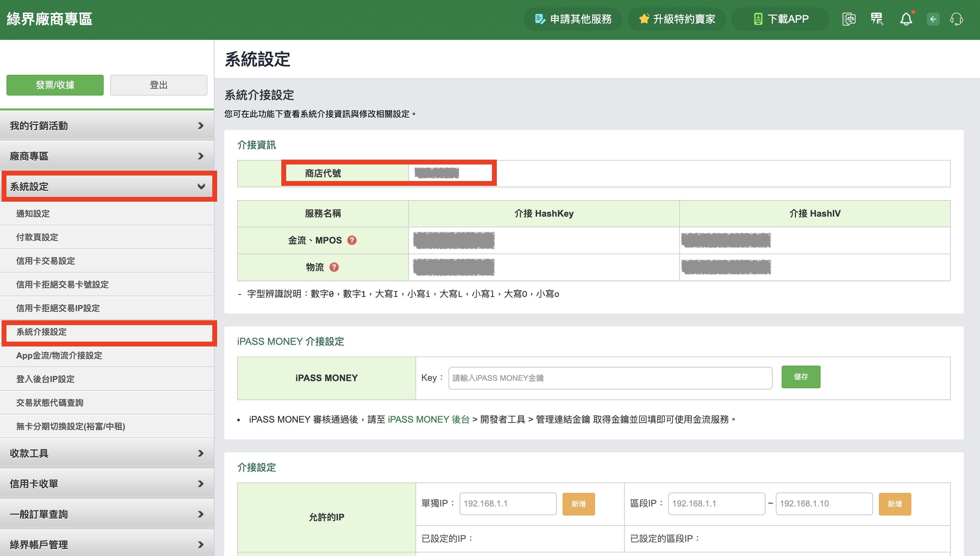Screen dimensions: 980x556
Task: Click 升級特約賣家 star button
Action: click(x=677, y=19)
